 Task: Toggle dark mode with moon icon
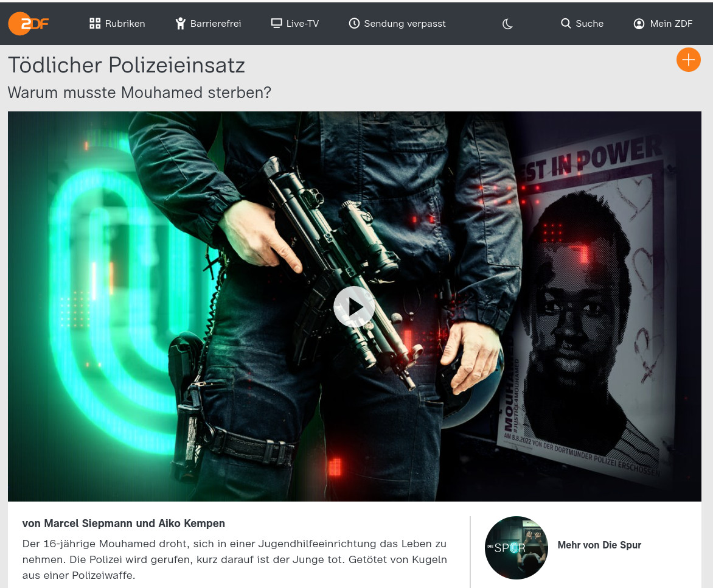(x=507, y=24)
